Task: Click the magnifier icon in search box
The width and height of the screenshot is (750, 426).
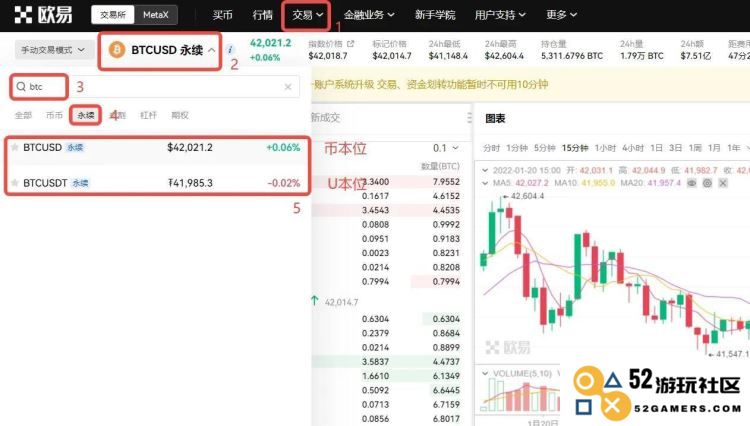Action: (21, 87)
